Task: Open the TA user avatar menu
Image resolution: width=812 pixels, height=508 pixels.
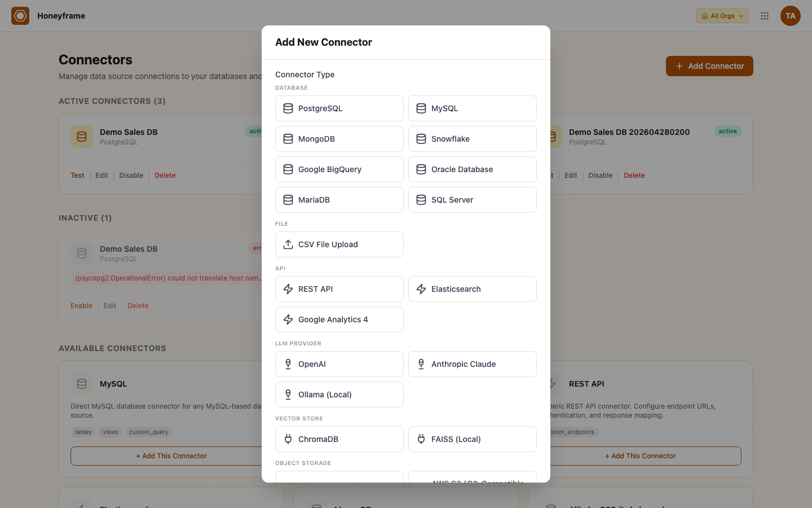Action: point(791,16)
